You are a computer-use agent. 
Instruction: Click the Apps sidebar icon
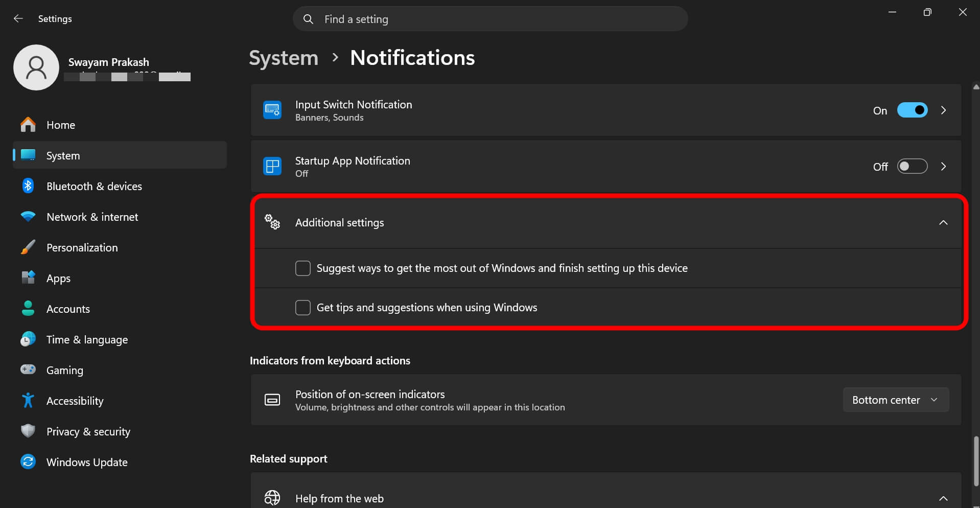[x=28, y=278]
